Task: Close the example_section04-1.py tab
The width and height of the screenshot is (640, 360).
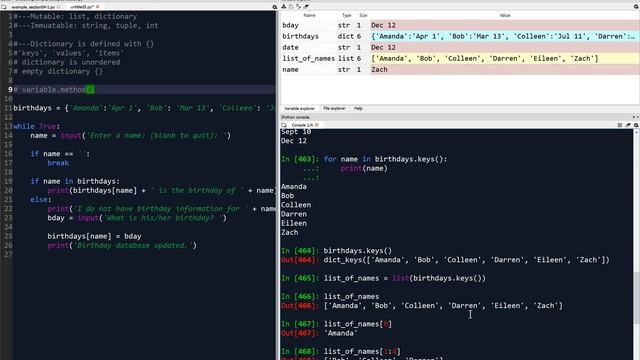Action: [x=59, y=7]
